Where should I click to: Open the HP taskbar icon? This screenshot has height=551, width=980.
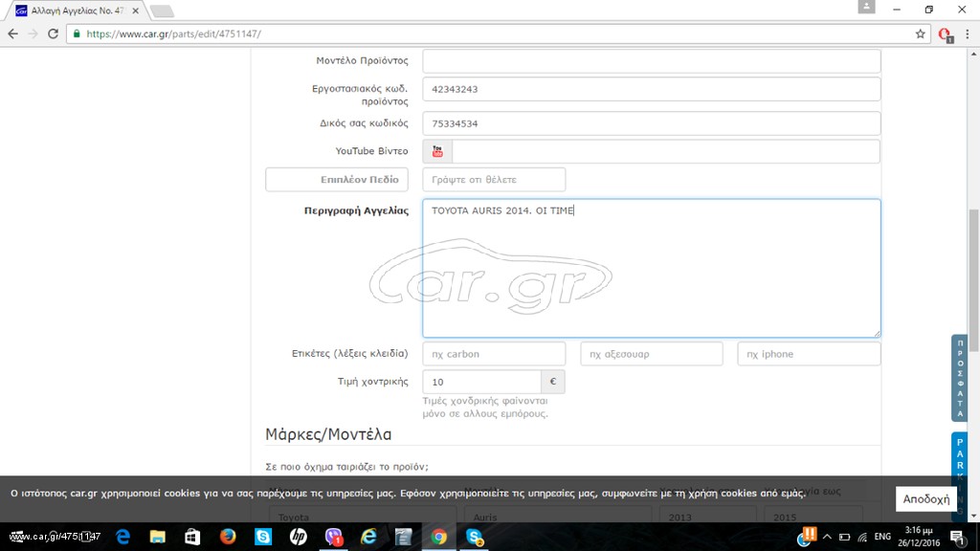(299, 537)
